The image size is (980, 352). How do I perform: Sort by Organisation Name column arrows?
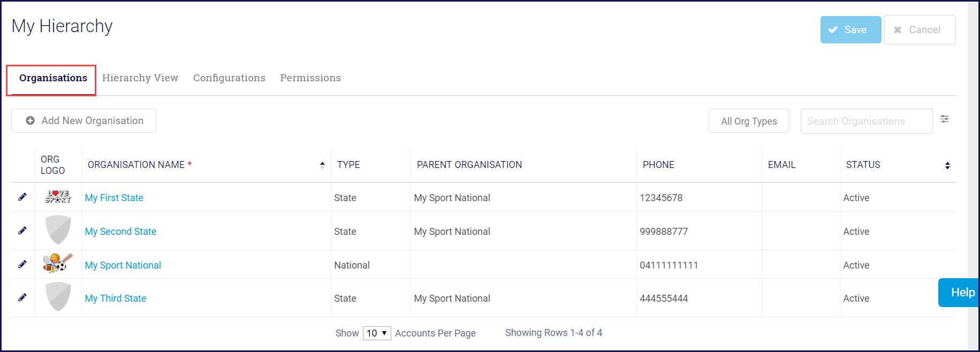tap(322, 165)
